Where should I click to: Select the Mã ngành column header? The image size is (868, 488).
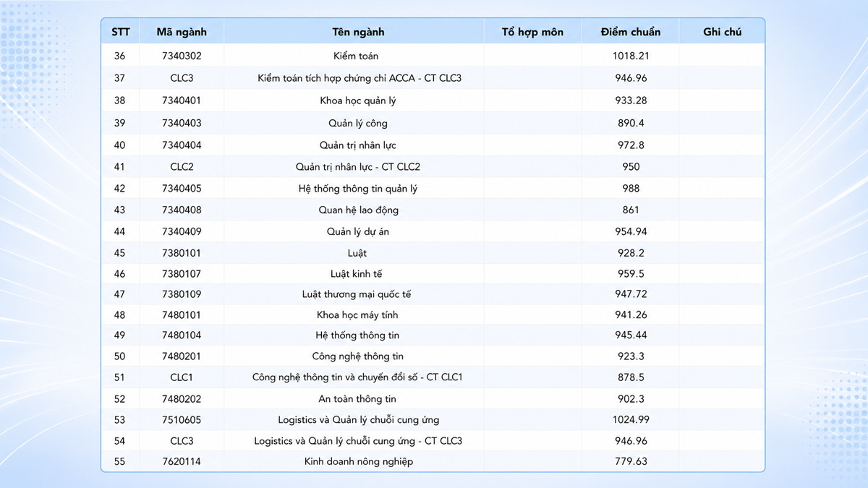coord(182,32)
